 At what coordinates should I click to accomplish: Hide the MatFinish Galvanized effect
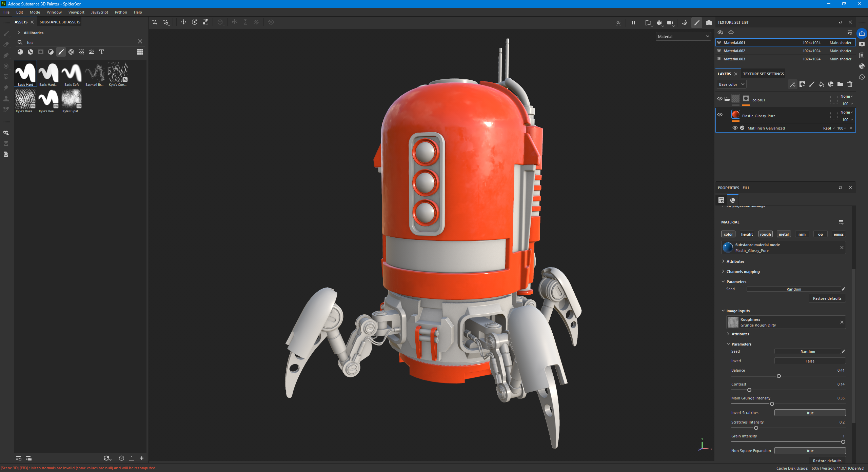(x=735, y=128)
